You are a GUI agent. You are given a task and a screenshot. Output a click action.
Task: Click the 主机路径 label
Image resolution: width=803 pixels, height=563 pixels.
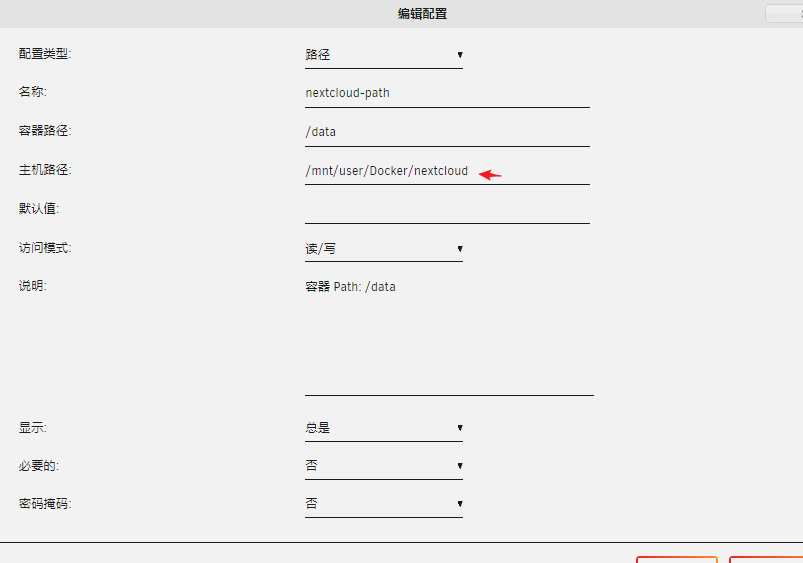click(45, 170)
